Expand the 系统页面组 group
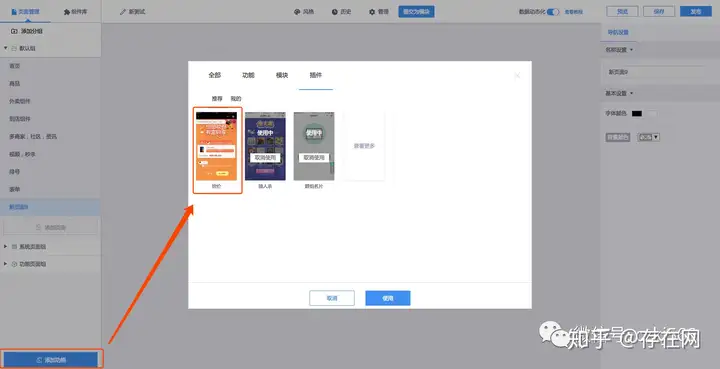 [x=6, y=246]
